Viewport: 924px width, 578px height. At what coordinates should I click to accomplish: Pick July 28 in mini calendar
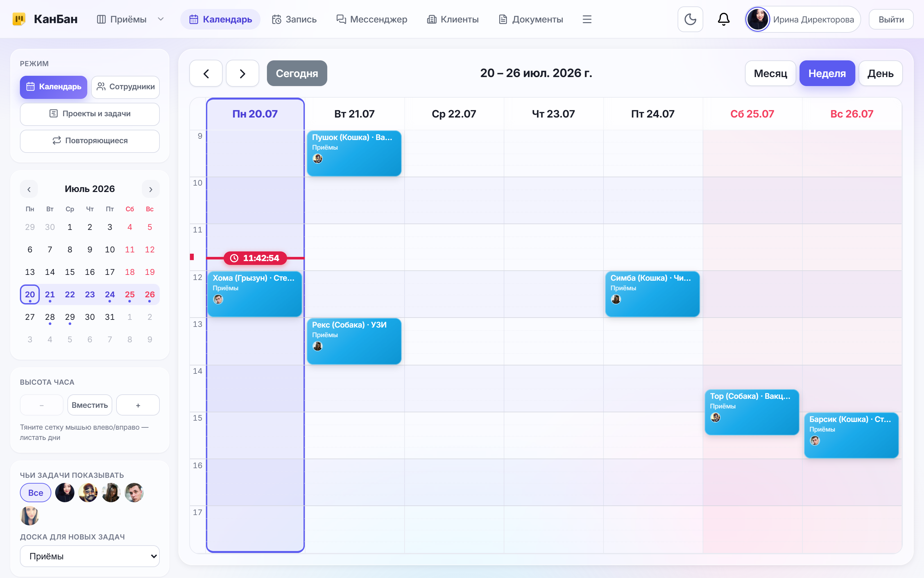pos(50,317)
